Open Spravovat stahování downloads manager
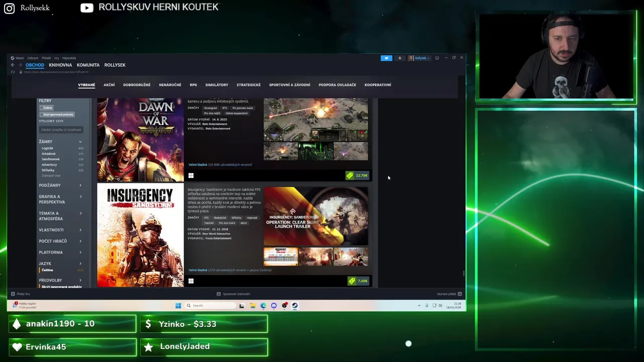Image resolution: width=644 pixels, height=362 pixels. click(233, 294)
